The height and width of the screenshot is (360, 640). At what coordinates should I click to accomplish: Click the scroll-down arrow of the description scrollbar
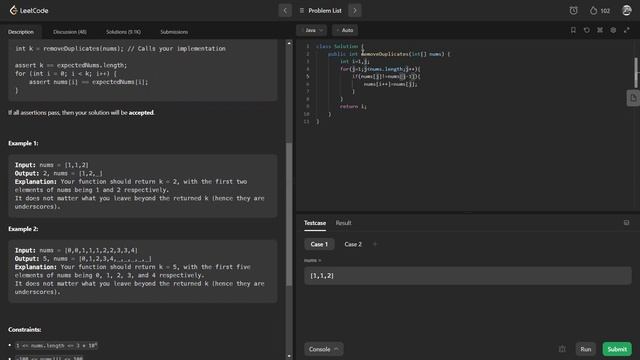[x=289, y=356]
